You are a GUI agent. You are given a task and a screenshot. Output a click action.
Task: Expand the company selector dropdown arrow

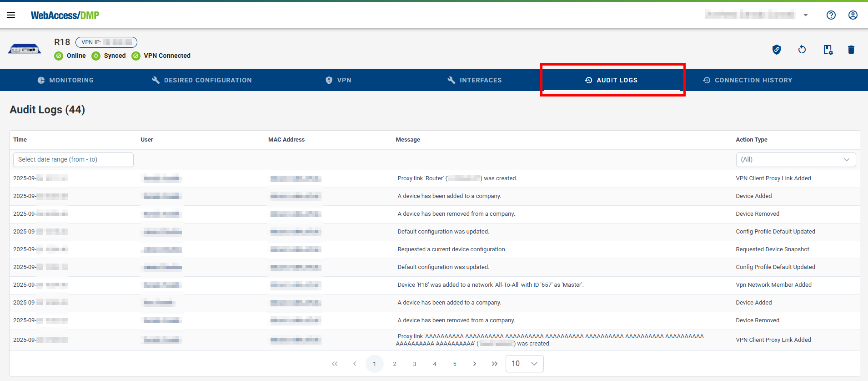click(805, 15)
